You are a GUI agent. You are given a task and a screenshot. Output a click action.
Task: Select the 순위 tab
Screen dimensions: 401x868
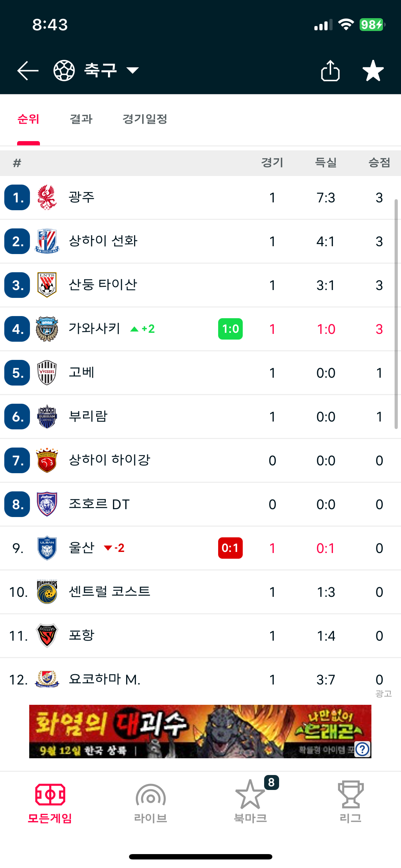click(x=29, y=119)
